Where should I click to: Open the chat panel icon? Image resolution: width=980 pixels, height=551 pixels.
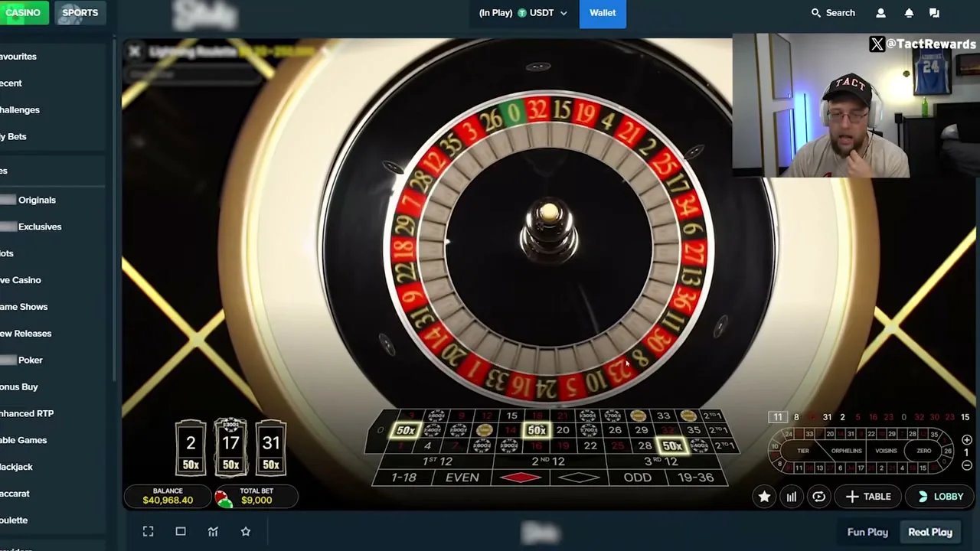934,13
